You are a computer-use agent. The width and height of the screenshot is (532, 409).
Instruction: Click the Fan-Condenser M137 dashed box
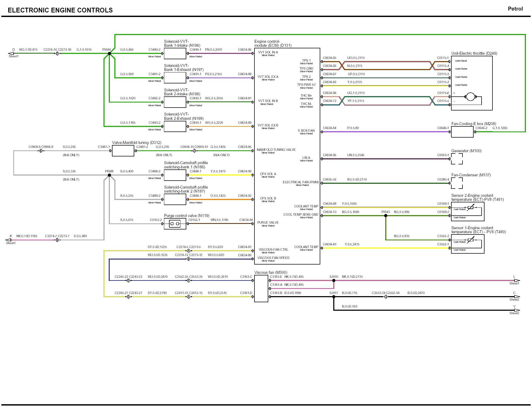click(x=457, y=183)
